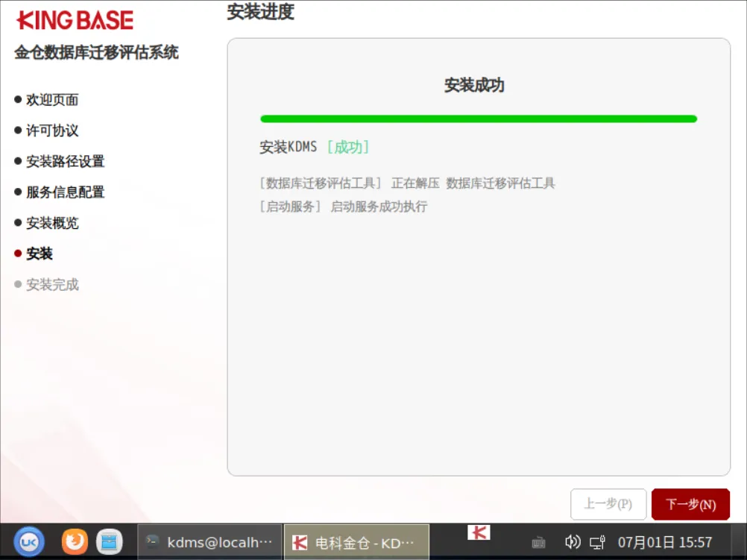Screen dimensions: 747x560
Task: Switch to the 电科金仓 KDMS installer window
Action: click(x=356, y=542)
